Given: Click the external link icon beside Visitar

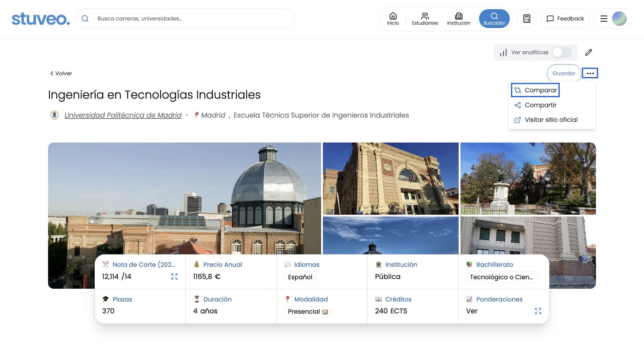Looking at the screenshot, I should click(517, 120).
